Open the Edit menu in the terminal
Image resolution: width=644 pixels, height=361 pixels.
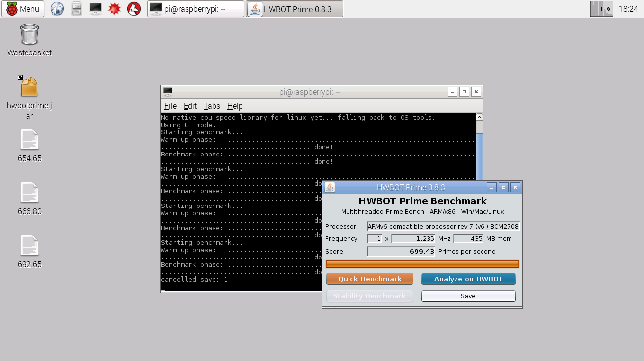click(x=190, y=106)
